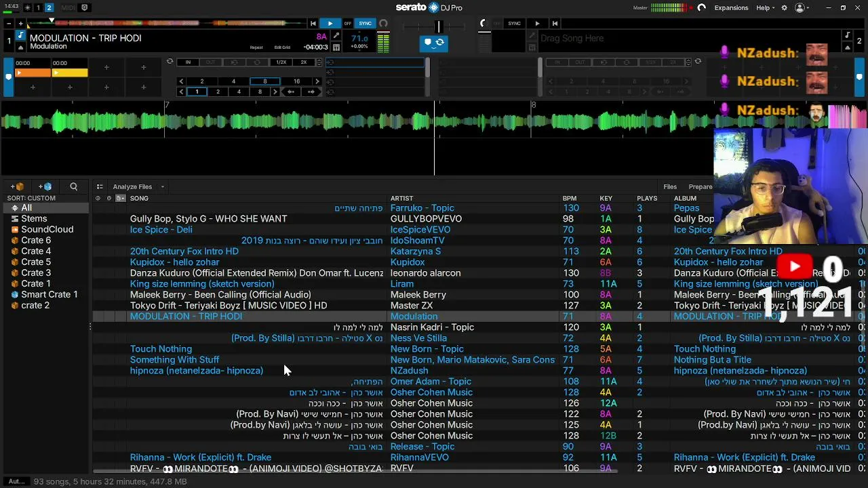Halve the loop with 1/2X on deck 1
Viewport: 868px width, 488px height.
(281, 62)
